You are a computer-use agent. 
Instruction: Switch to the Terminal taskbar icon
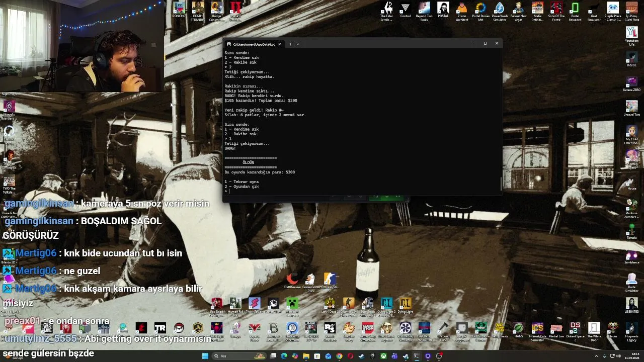(417, 356)
